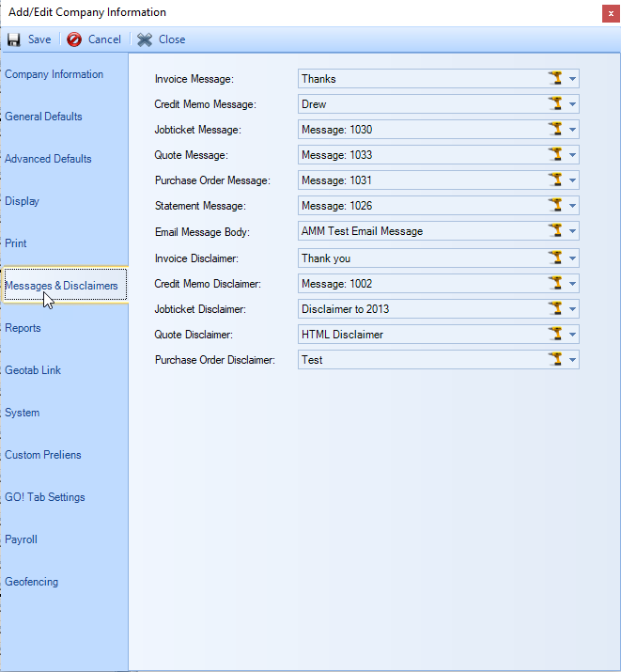
Task: Click drill icon in Invoice Message field
Action: [x=555, y=79]
